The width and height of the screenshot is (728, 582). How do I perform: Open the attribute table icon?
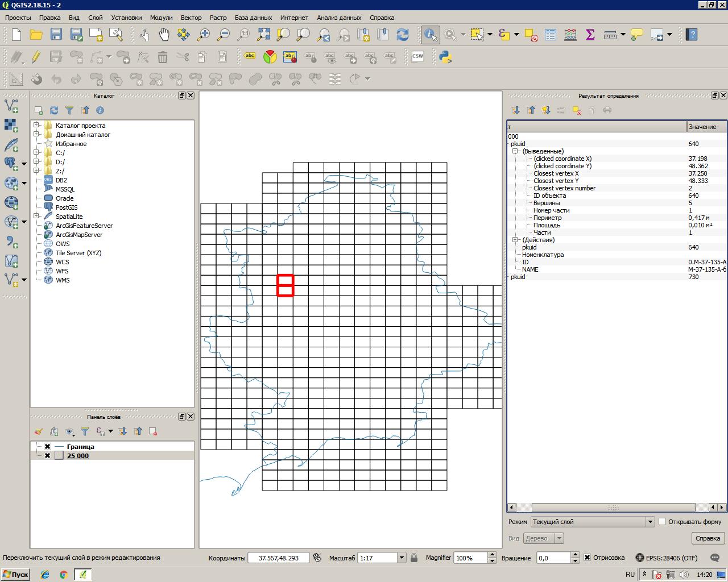click(x=550, y=35)
